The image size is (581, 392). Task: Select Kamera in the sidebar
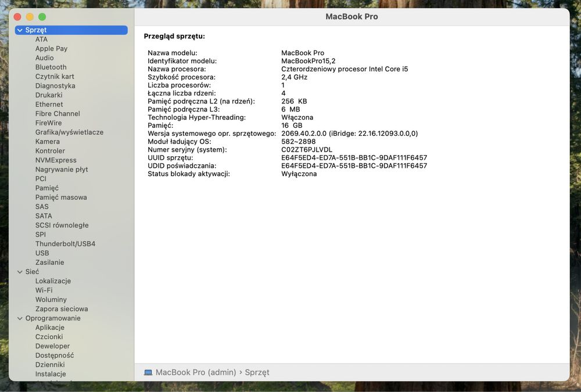click(48, 142)
